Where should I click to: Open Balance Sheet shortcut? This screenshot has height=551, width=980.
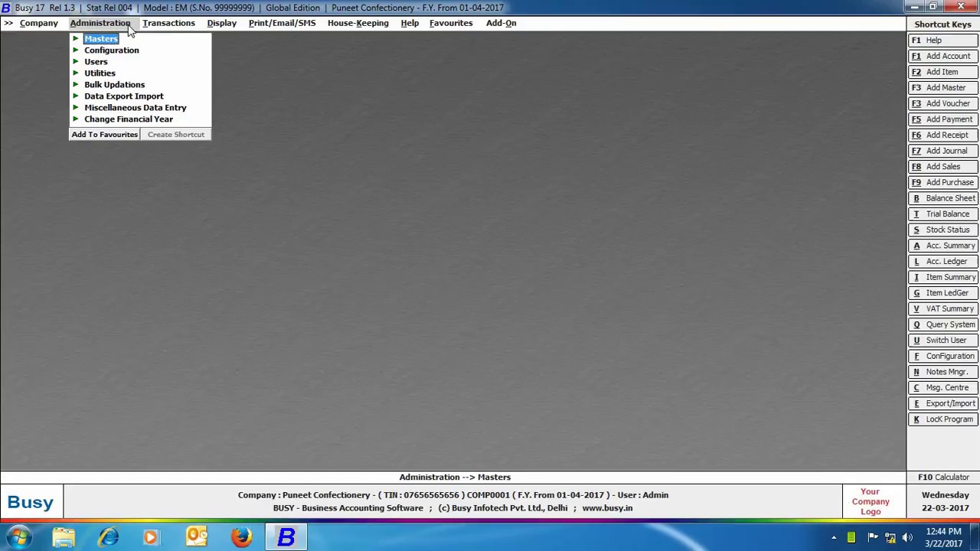(x=943, y=198)
